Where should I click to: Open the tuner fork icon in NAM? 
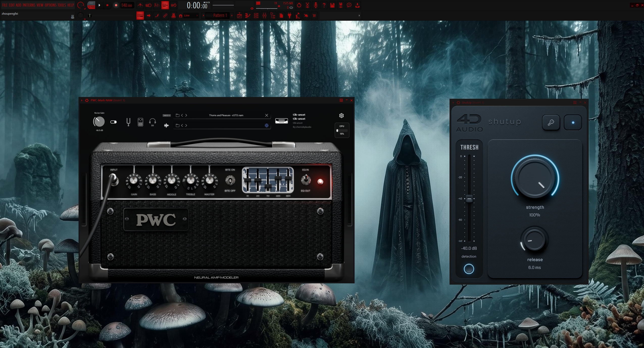click(x=128, y=122)
